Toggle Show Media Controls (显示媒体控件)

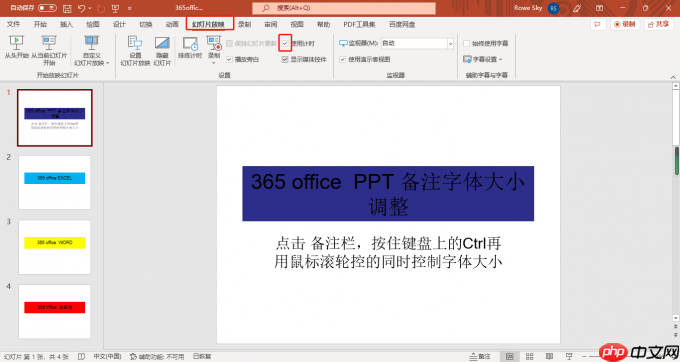point(285,59)
